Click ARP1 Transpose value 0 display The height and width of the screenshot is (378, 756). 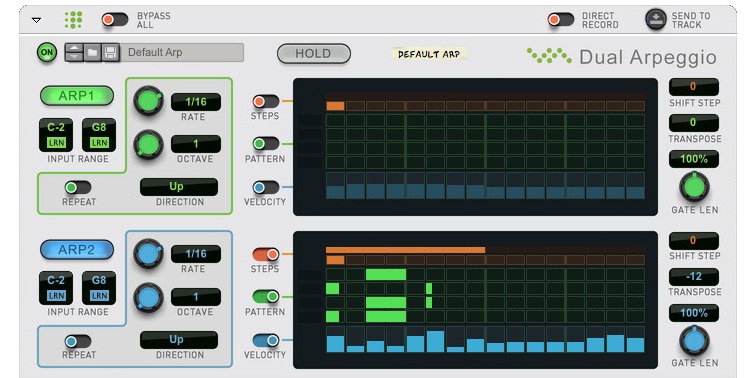pos(693,122)
